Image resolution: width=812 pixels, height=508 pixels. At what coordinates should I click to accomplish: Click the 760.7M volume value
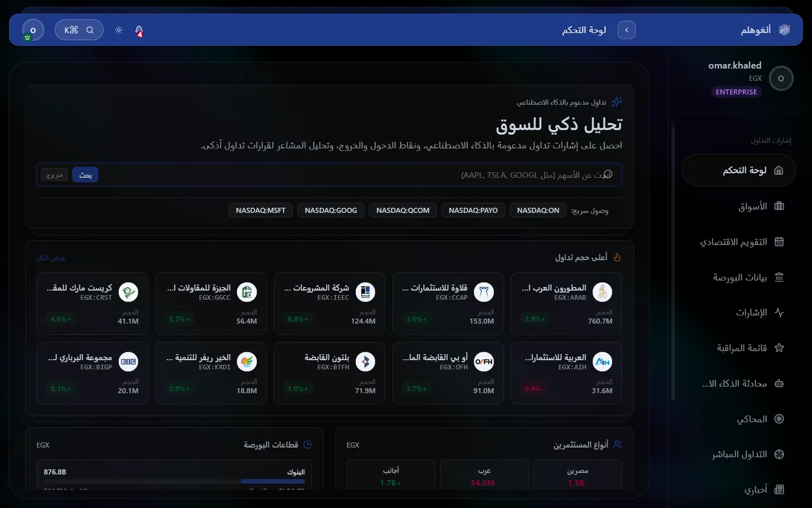point(600,321)
